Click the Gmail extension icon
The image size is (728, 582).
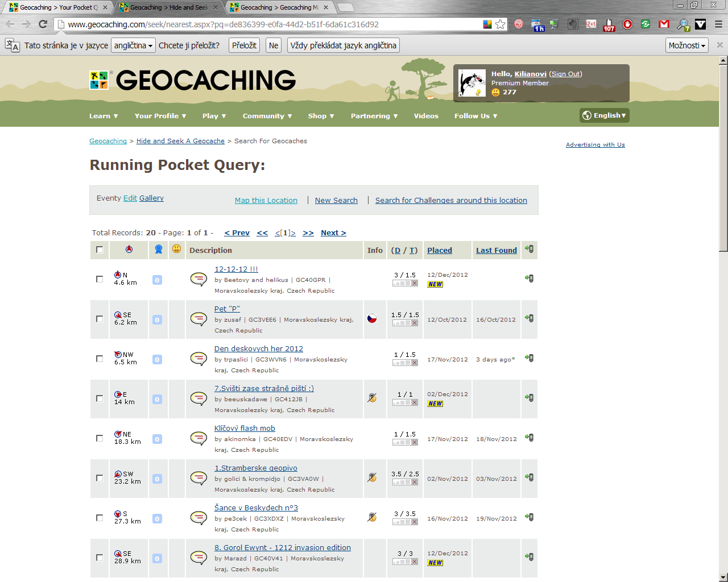click(664, 24)
